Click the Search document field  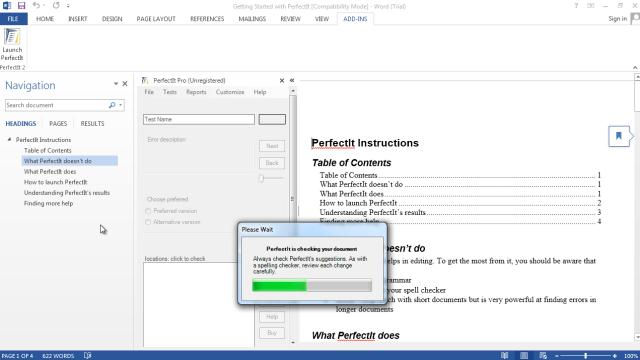56,105
